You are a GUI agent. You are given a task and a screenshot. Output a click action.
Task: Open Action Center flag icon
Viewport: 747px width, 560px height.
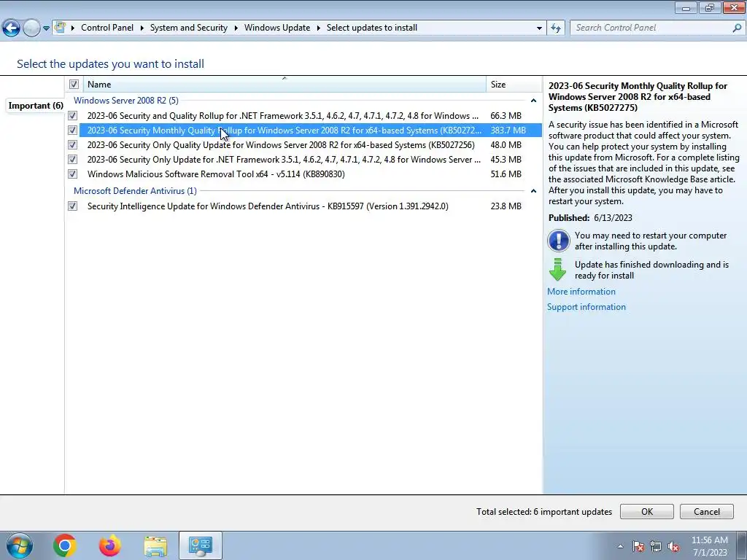coord(638,546)
